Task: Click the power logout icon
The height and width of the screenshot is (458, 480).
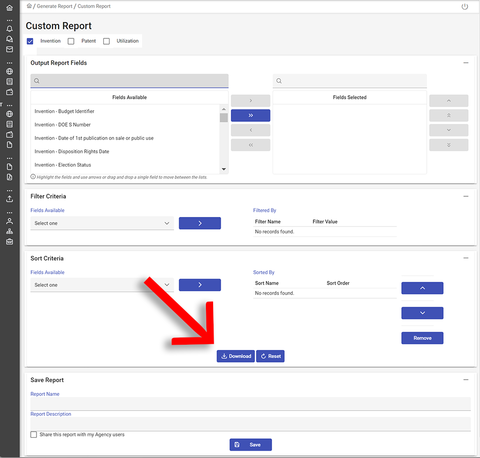Action: coord(465,7)
